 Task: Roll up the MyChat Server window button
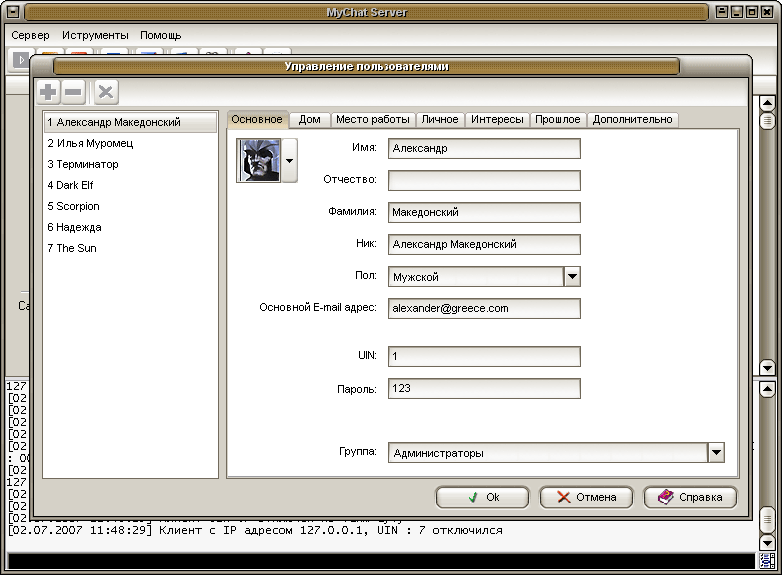722,11
